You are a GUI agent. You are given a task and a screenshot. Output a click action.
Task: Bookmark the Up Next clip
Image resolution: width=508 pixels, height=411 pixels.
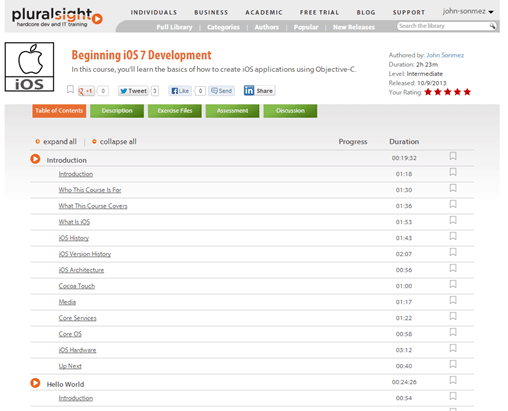coord(453,364)
